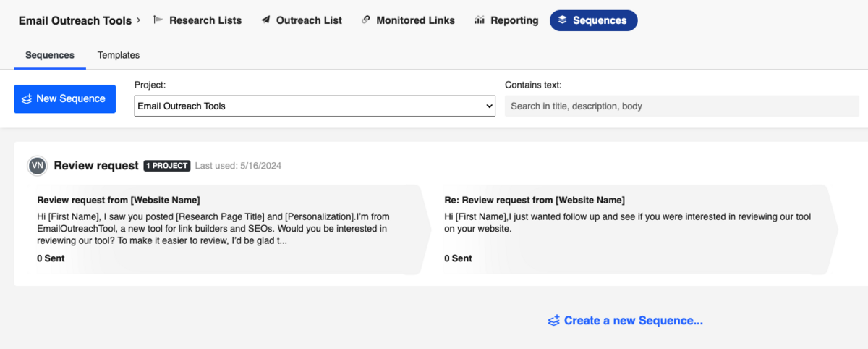Click the icon beside Create a new Sequence
The height and width of the screenshot is (349, 868).
[554, 321]
